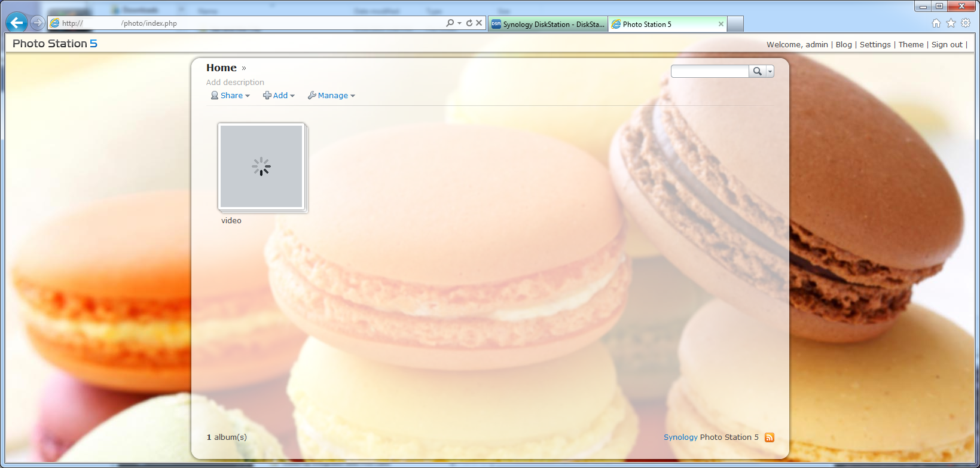Screen dimensions: 980x468
Task: Open Favorites with the star icon
Action: tap(951, 23)
